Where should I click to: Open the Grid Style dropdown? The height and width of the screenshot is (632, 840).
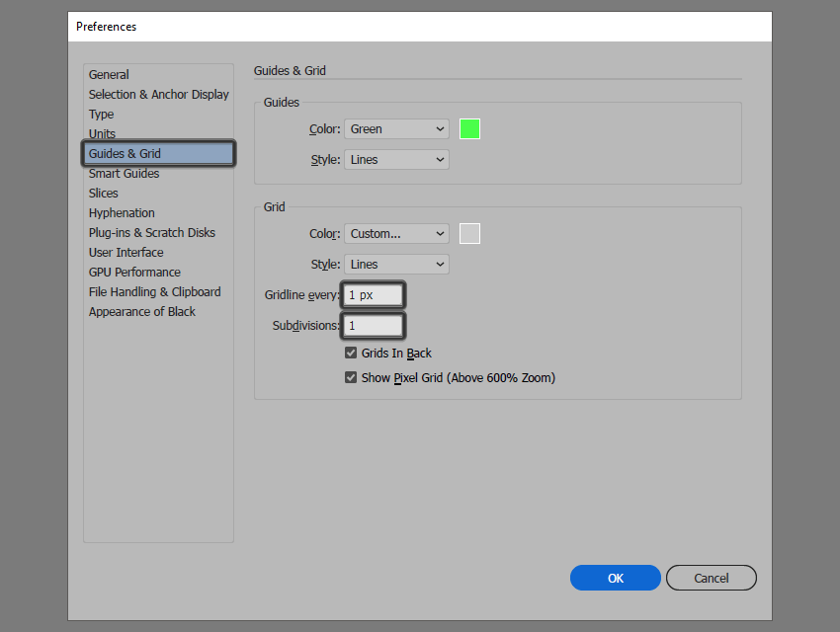[x=395, y=264]
